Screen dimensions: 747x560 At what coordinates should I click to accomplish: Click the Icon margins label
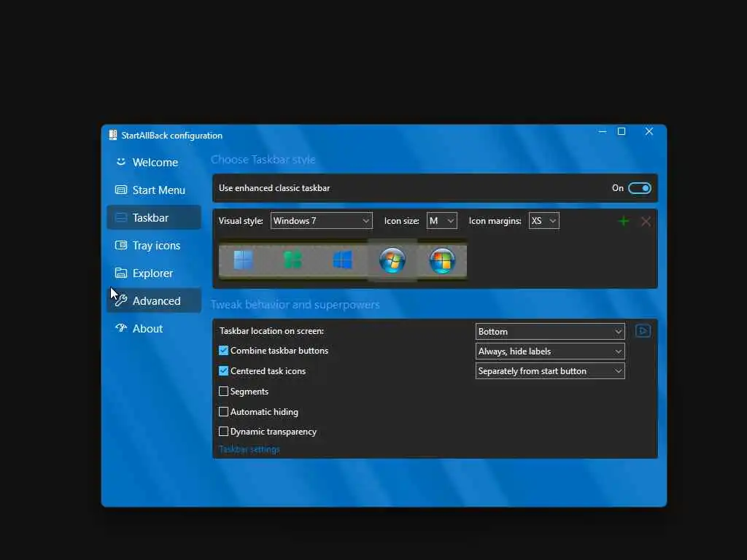coord(495,221)
